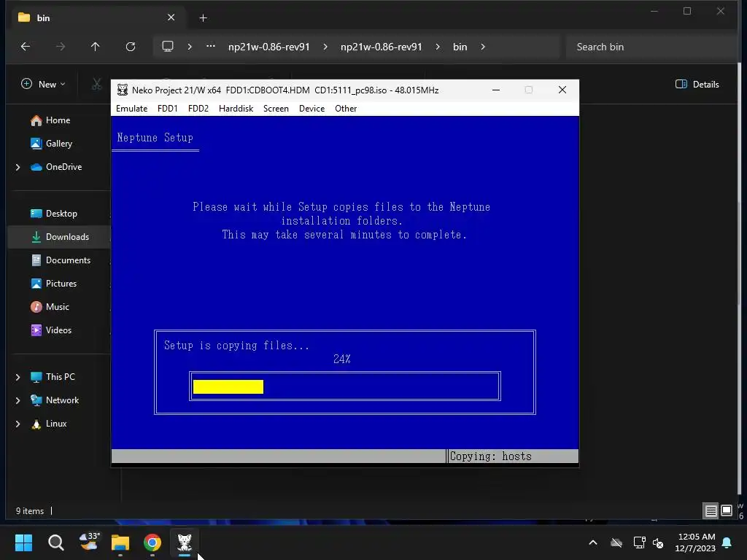The height and width of the screenshot is (560, 747).
Task: Add a new File Explorer tab
Action: 203,18
